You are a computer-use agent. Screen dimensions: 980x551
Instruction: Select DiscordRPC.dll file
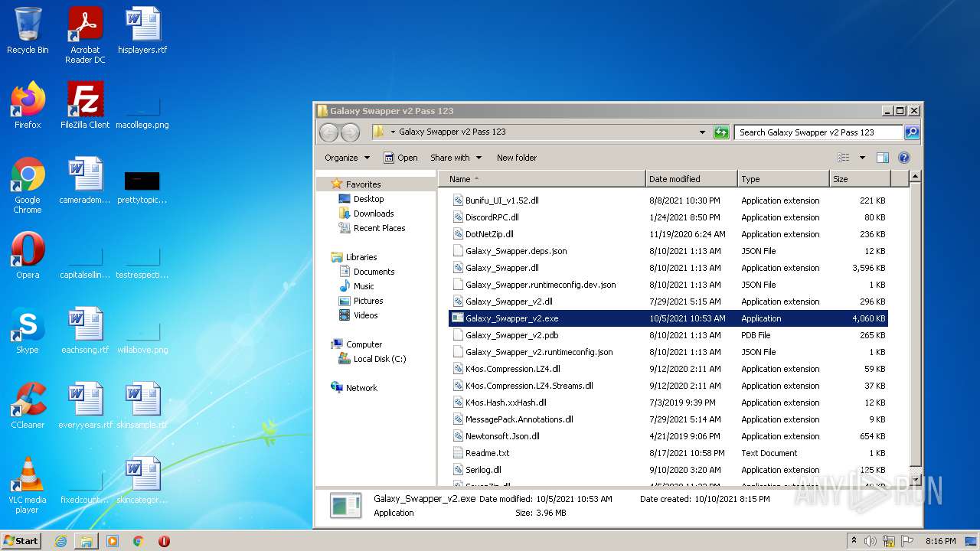(668, 217)
